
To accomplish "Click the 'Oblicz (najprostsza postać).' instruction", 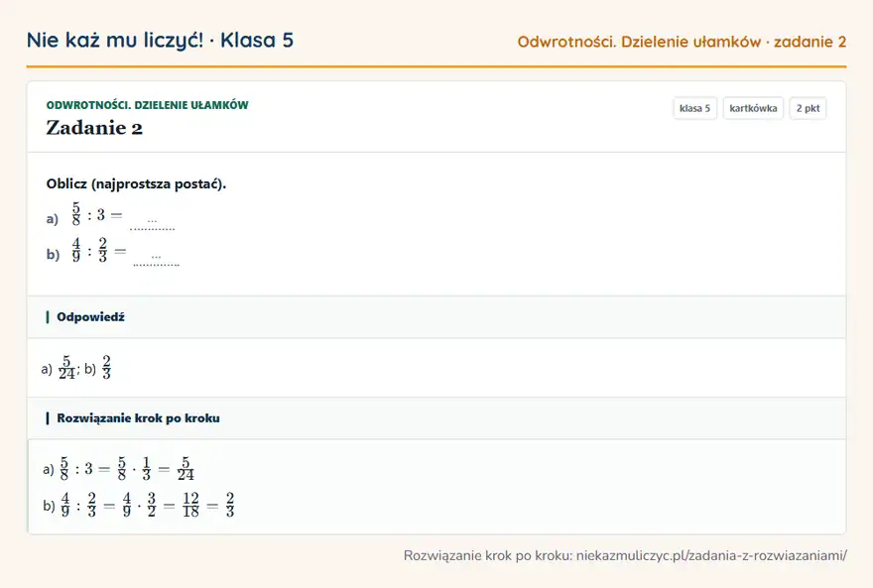I will 137,184.
